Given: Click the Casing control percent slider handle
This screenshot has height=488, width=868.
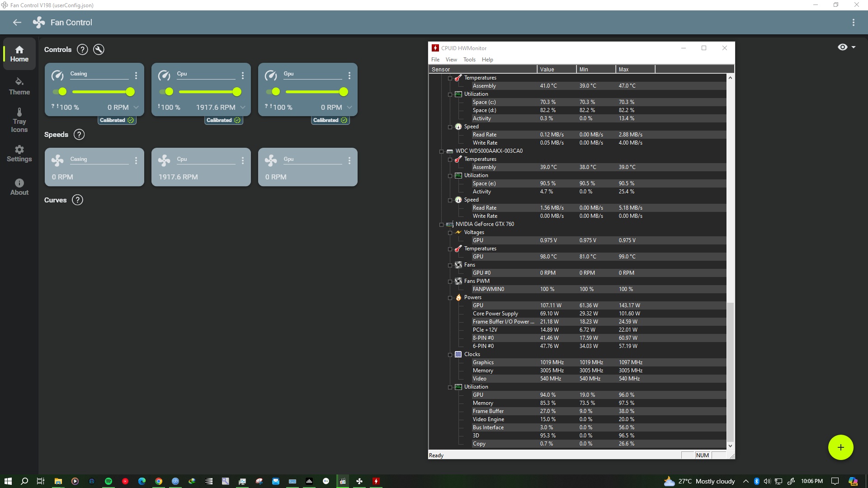Looking at the screenshot, I should tap(130, 92).
